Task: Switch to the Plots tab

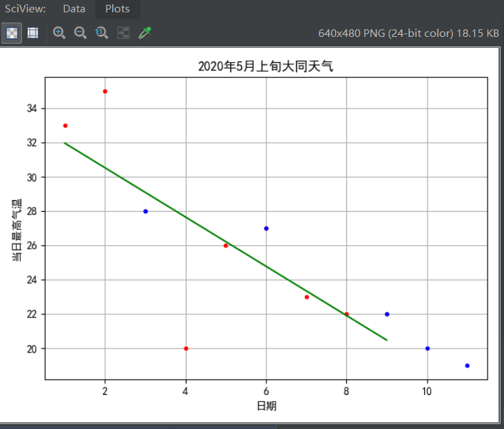Action: pos(117,9)
